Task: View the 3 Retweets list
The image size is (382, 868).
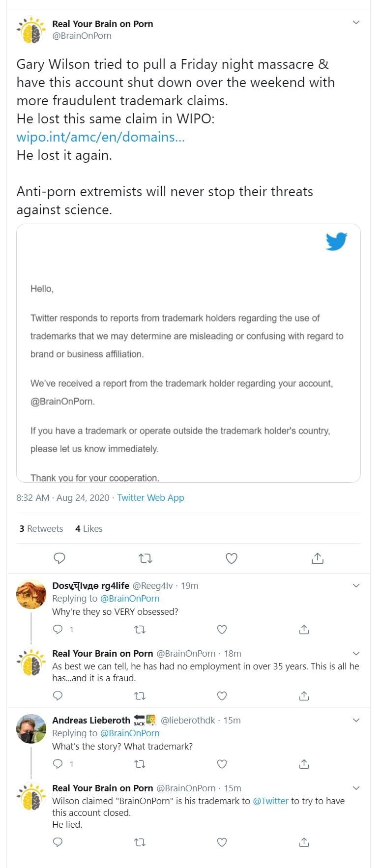Action: (x=41, y=528)
